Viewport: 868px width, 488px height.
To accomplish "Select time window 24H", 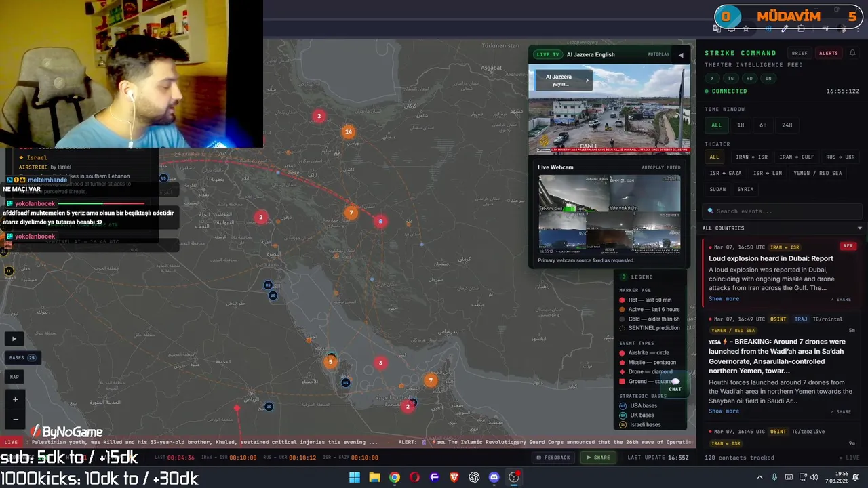I will pos(787,125).
